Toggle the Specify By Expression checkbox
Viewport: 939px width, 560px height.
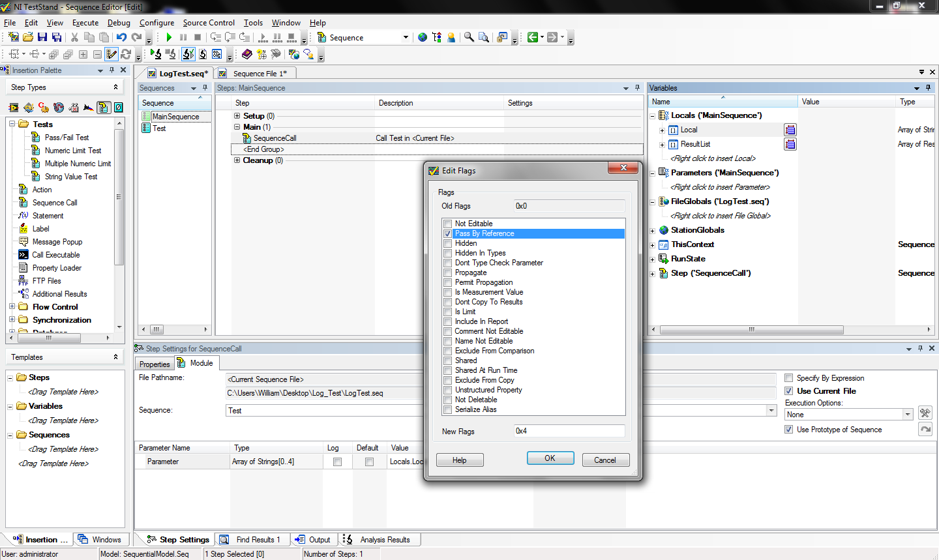coord(789,378)
